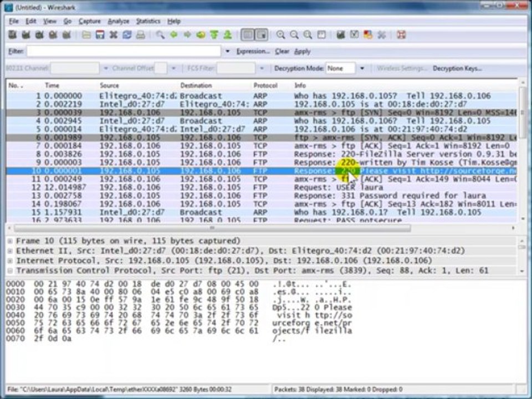Jump to the last packet icon
Image resolution: width=532 pixels, height=399 pixels.
point(228,34)
